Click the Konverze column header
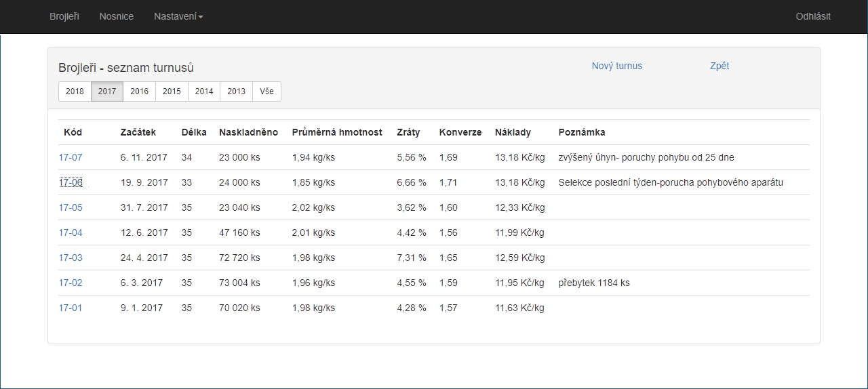Image resolution: width=868 pixels, height=389 pixels. point(460,132)
